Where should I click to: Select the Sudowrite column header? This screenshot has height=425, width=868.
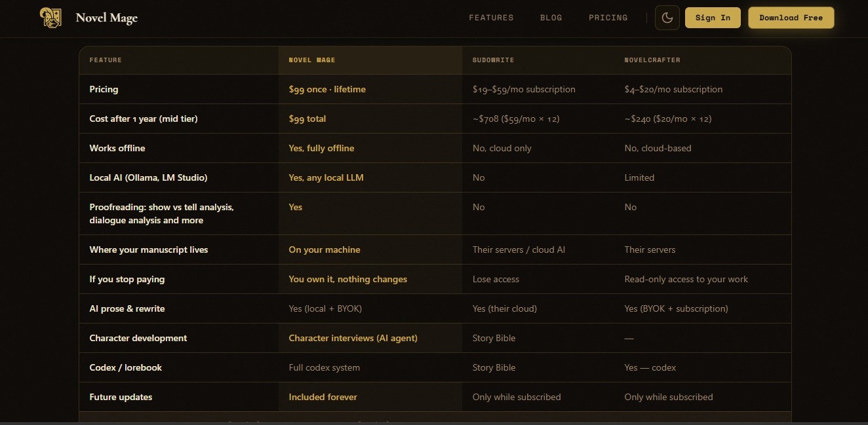(493, 60)
